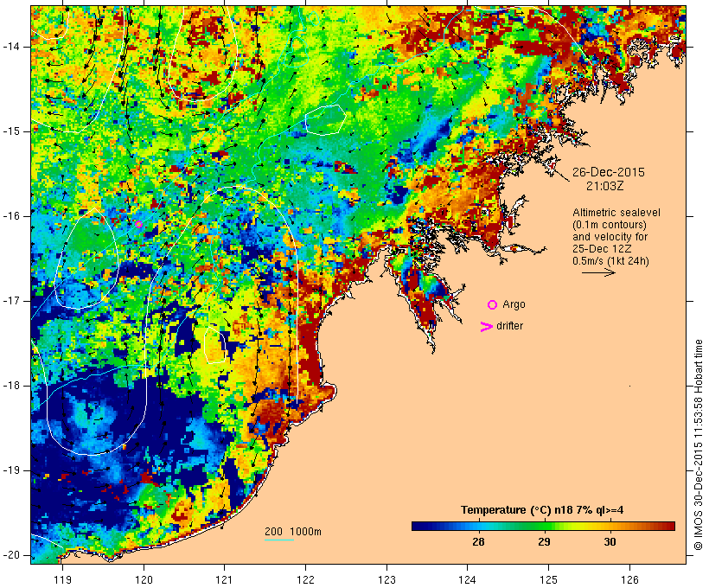Click the '30' label on the temperature scale
The image size is (709, 588).
(610, 542)
